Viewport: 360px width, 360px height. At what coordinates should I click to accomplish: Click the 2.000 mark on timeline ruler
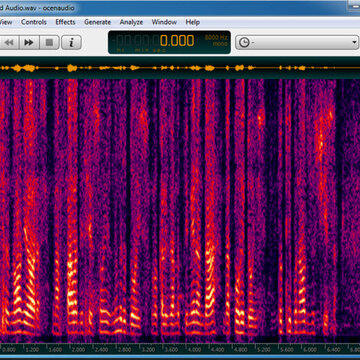79,350
